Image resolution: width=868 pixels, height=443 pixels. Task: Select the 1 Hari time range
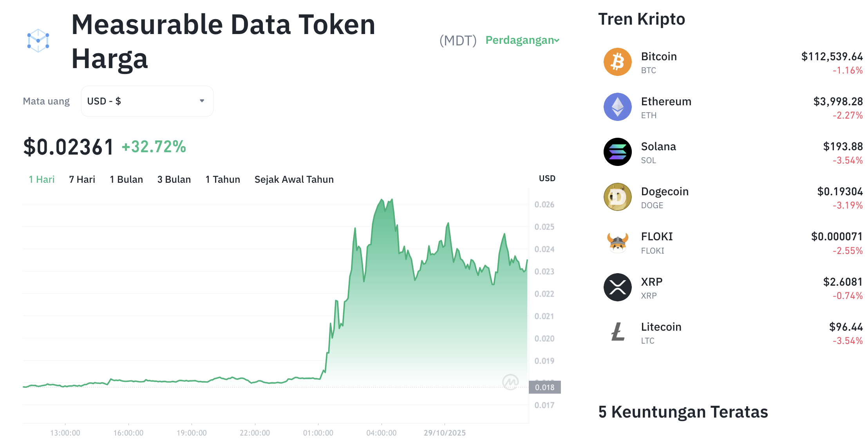coord(42,180)
